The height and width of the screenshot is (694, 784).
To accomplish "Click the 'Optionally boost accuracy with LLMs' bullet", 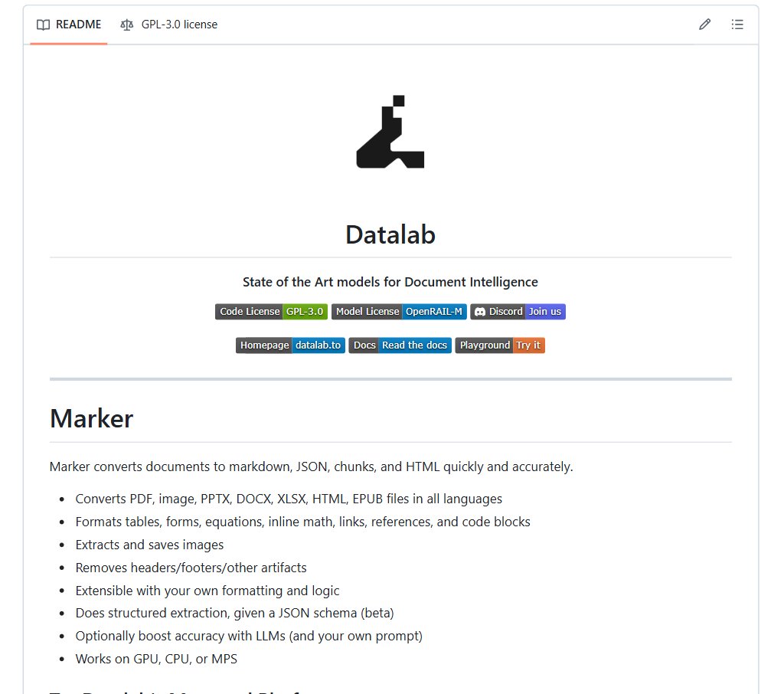I will point(249,636).
